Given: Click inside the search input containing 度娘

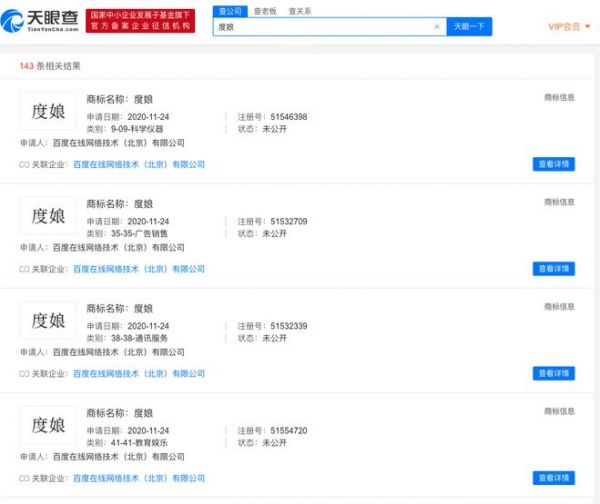Looking at the screenshot, I should 320,27.
